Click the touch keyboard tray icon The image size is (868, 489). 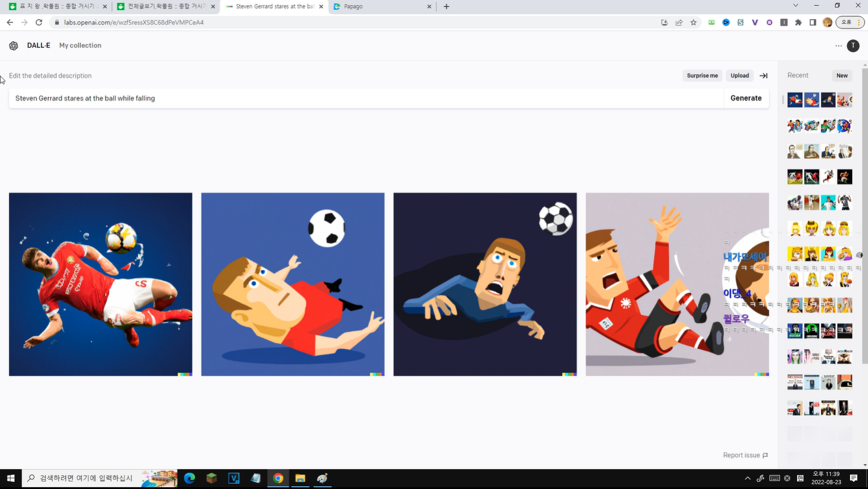click(x=774, y=478)
